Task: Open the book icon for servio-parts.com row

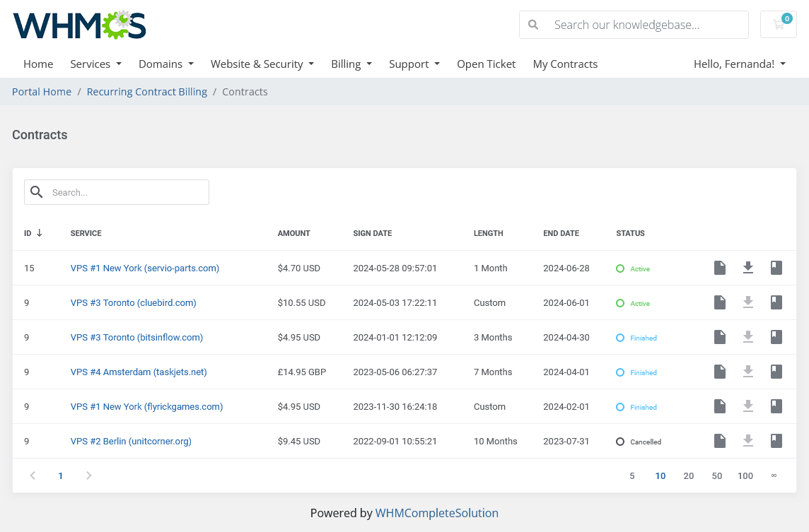Action: point(776,268)
